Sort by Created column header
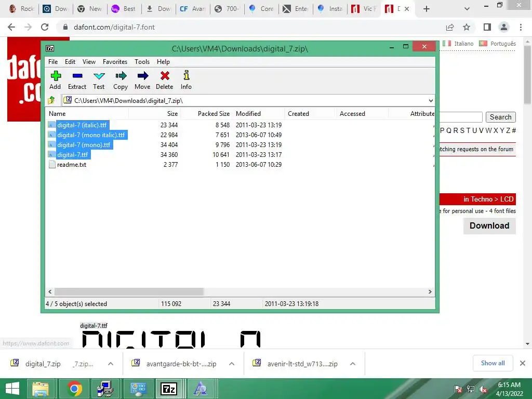 (x=310, y=114)
